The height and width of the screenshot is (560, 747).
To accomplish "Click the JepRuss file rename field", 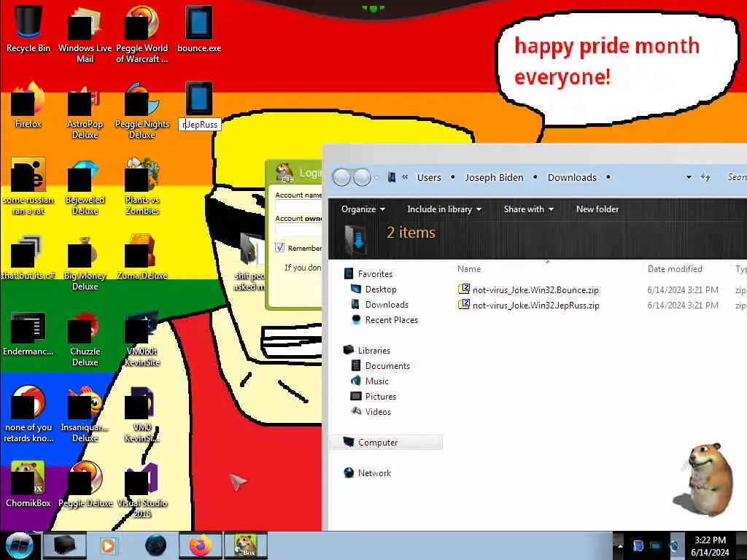I will (x=200, y=124).
